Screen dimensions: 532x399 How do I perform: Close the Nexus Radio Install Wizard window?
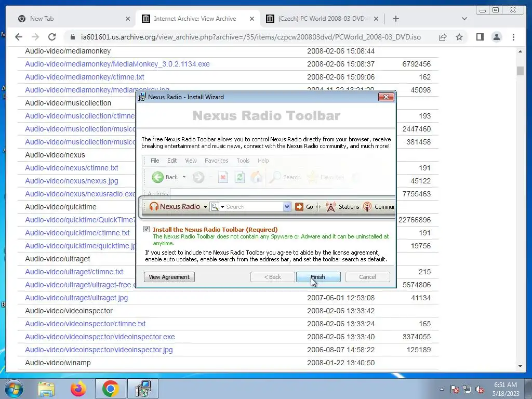[386, 97]
